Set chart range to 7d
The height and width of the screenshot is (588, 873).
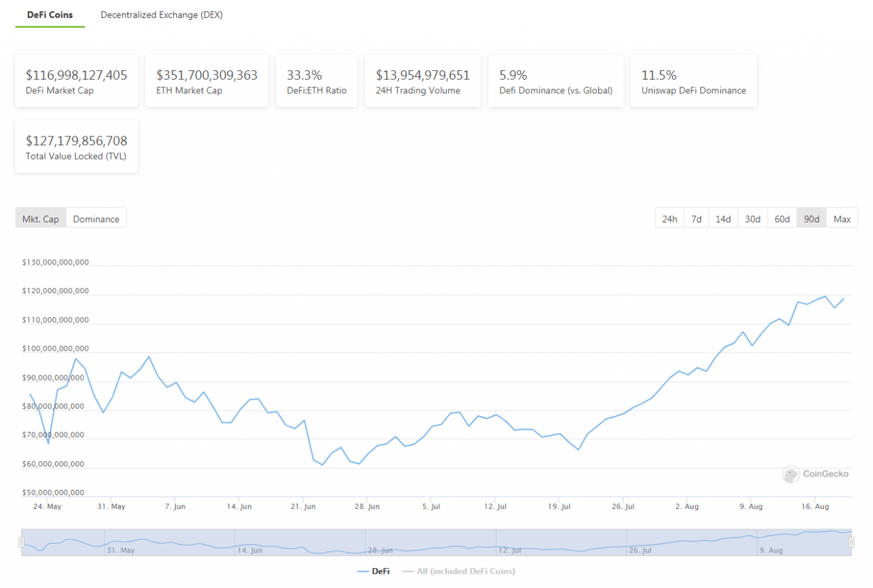(x=696, y=219)
